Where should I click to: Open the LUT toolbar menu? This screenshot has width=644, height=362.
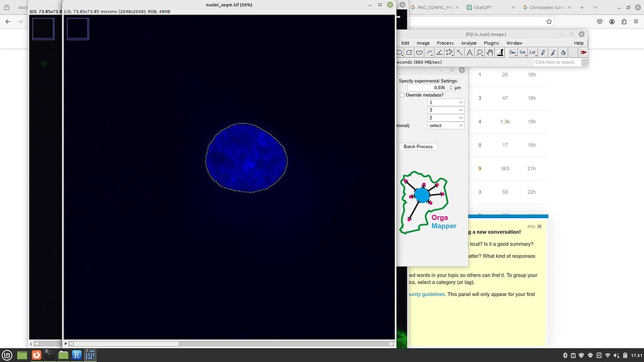click(533, 52)
